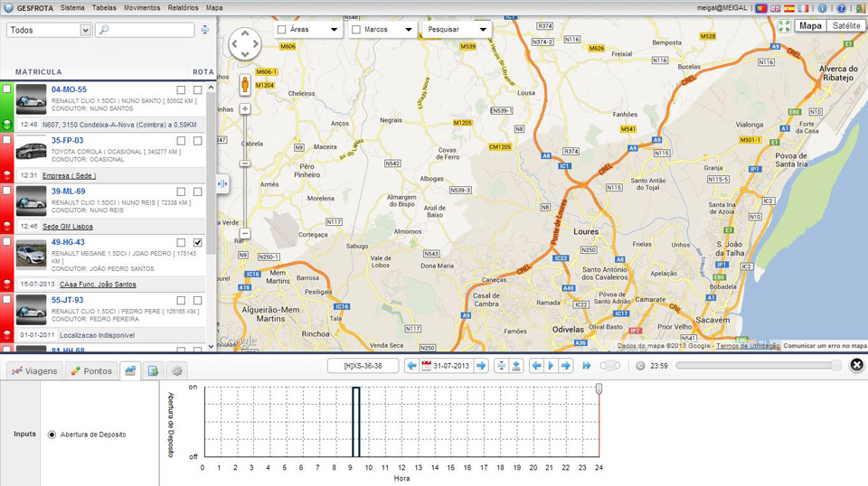Click the filter icon beside the search box
The height and width of the screenshot is (486, 868).
[x=205, y=30]
